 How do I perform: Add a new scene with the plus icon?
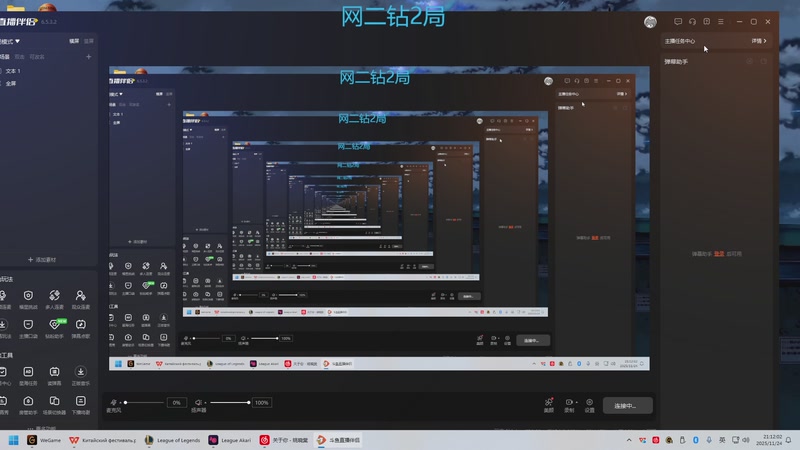click(x=89, y=57)
